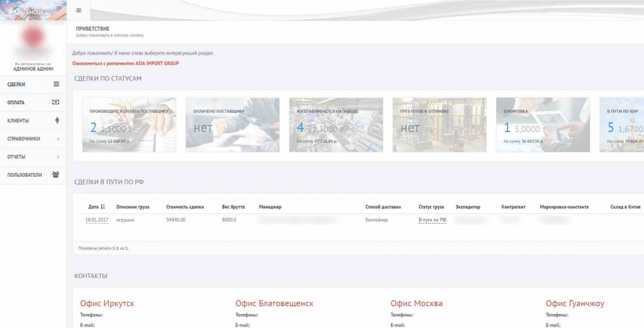Expand the Справочники menu chevron

58,139
